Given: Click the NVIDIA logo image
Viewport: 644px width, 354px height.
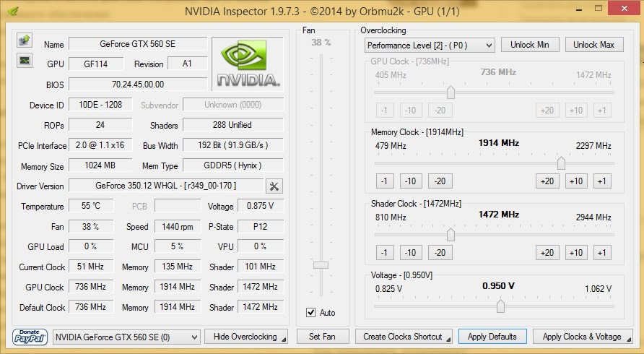Looking at the screenshot, I should click(x=247, y=64).
